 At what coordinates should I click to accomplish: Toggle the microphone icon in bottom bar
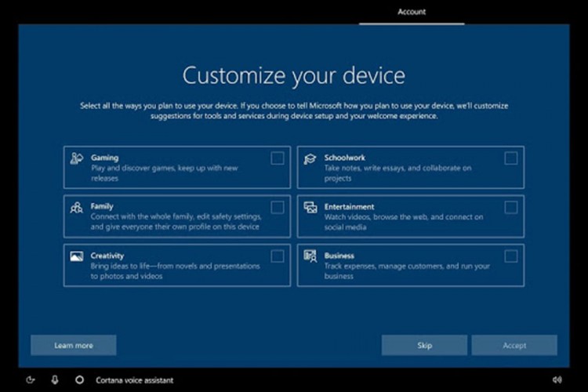point(55,380)
